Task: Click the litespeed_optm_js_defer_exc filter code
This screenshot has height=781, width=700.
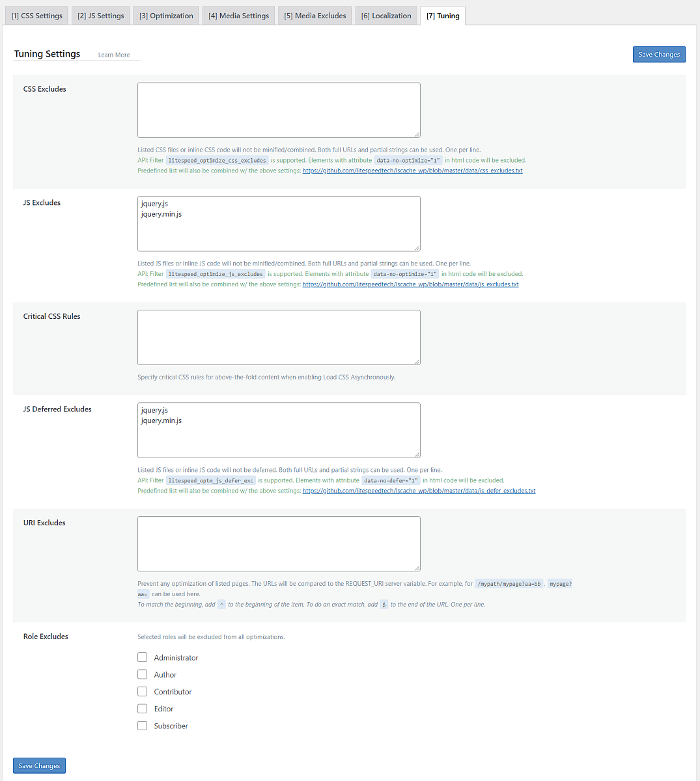Action: (210, 480)
